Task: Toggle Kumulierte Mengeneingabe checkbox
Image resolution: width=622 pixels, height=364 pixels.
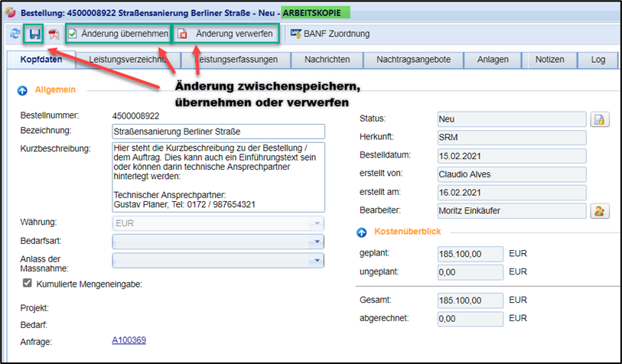Action: click(x=28, y=283)
